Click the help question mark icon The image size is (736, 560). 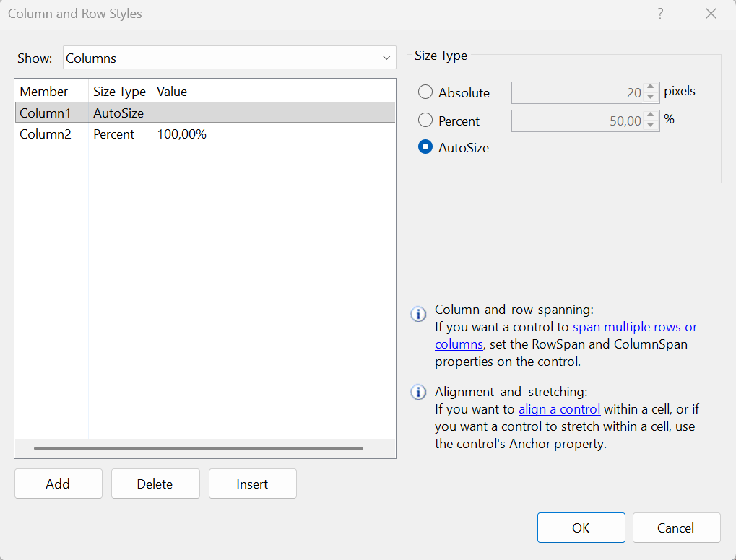click(x=660, y=14)
